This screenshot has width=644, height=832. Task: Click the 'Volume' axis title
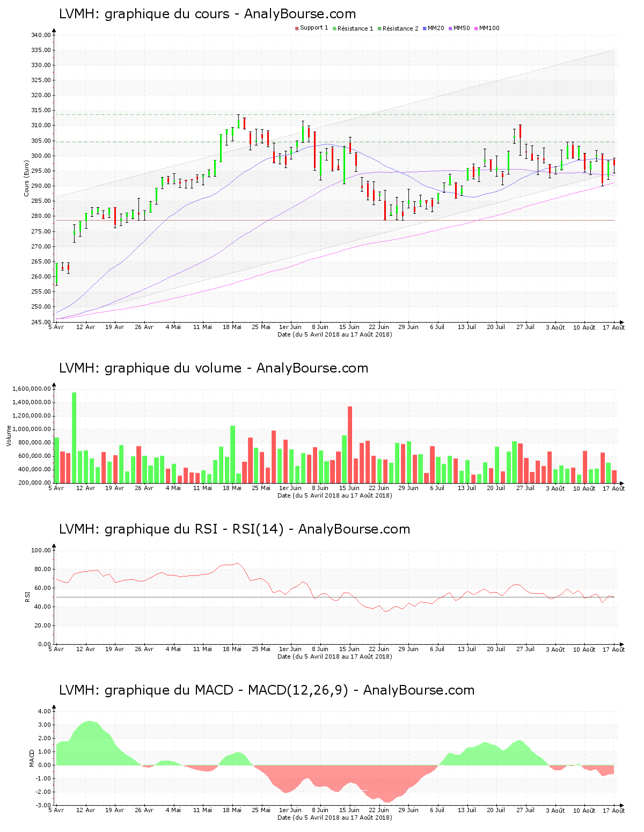(9, 435)
